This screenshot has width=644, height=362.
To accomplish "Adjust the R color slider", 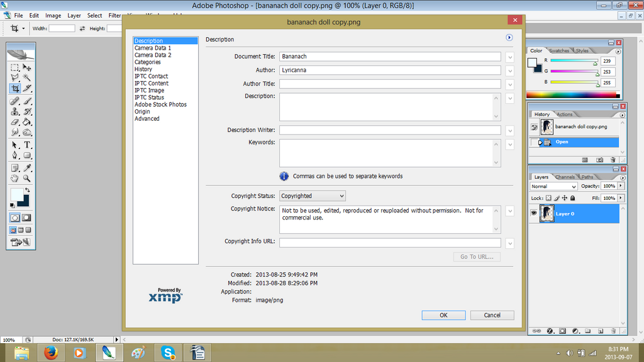I will [x=595, y=63].
